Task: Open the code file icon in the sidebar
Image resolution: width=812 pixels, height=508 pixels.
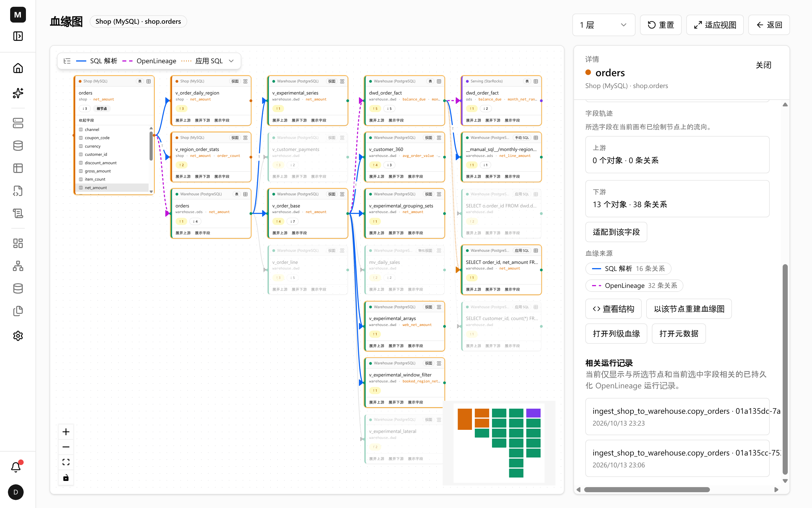Action: coord(18,191)
